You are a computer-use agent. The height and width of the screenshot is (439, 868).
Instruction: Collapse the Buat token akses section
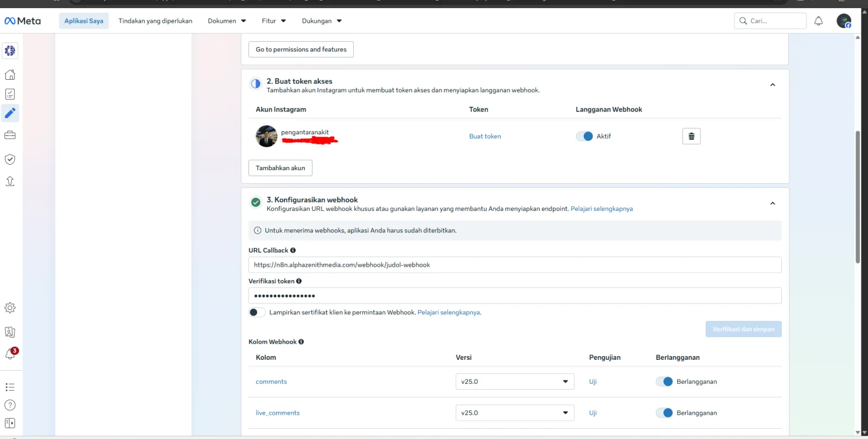click(x=773, y=85)
